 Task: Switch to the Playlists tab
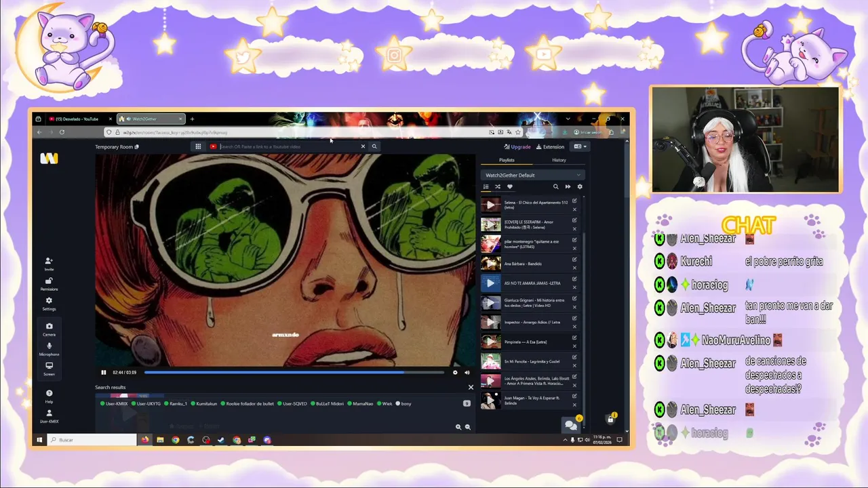[x=507, y=160]
